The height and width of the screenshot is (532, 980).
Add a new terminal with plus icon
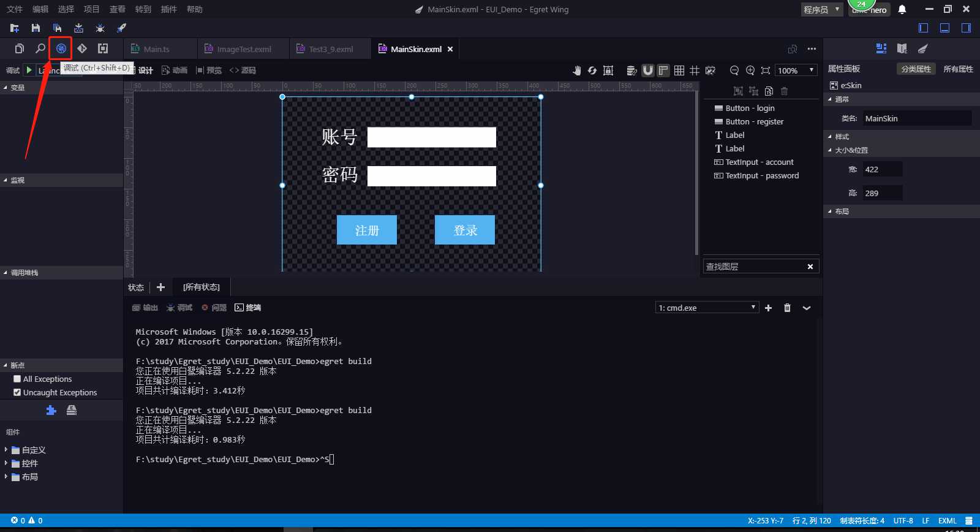768,308
